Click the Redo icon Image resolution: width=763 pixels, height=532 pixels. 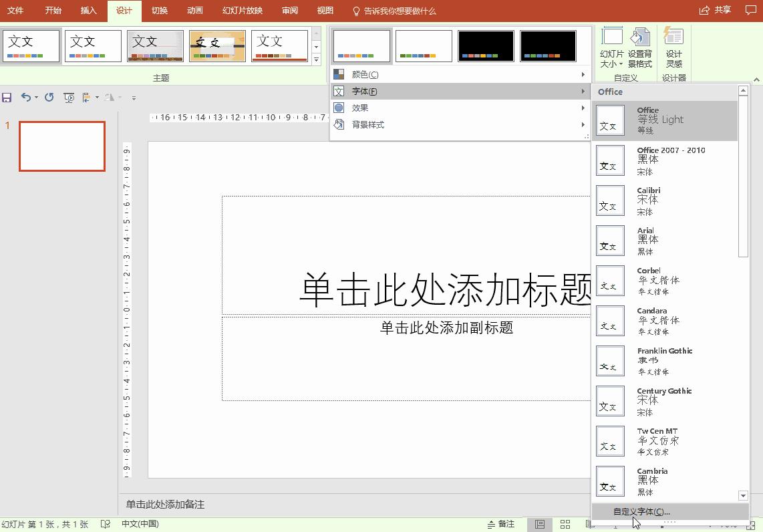(48, 97)
